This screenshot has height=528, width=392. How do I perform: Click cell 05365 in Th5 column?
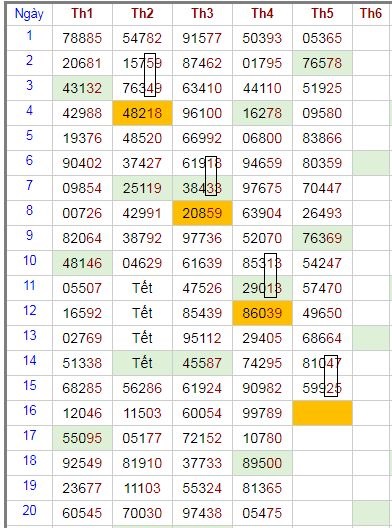[x=322, y=38]
